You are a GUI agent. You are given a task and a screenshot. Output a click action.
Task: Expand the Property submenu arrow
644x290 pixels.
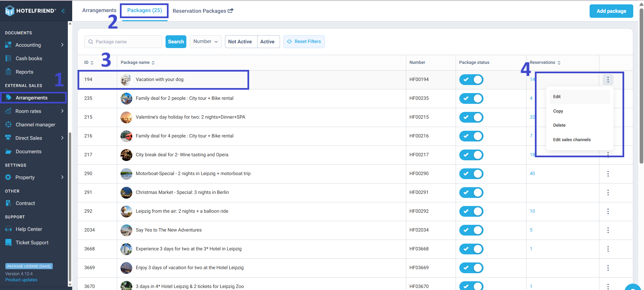pyautogui.click(x=62, y=177)
